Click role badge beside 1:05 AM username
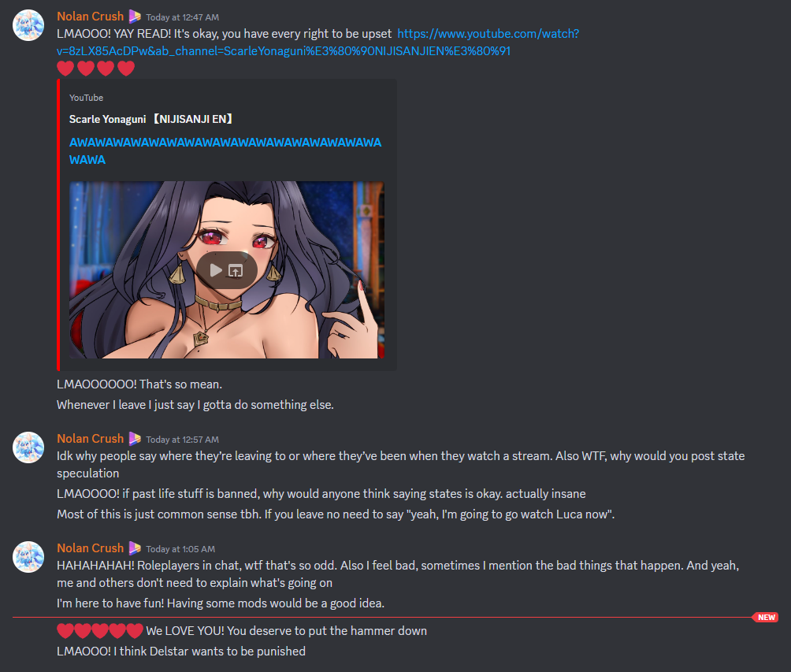 coord(135,548)
